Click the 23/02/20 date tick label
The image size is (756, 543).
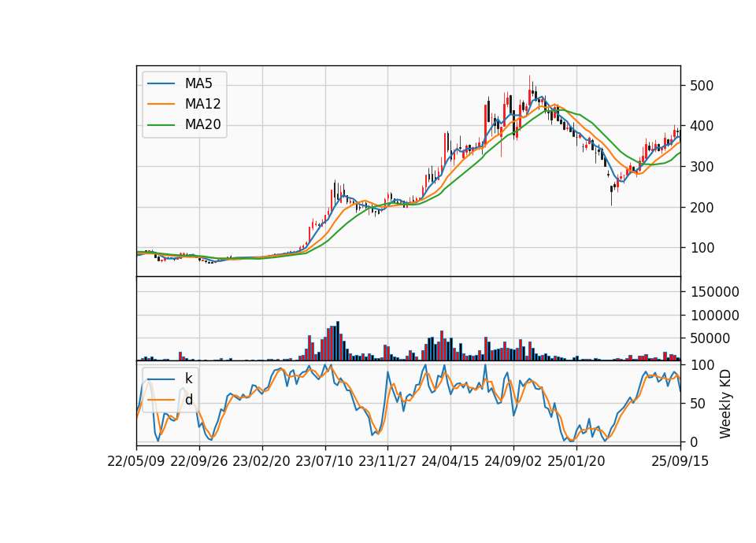(261, 461)
